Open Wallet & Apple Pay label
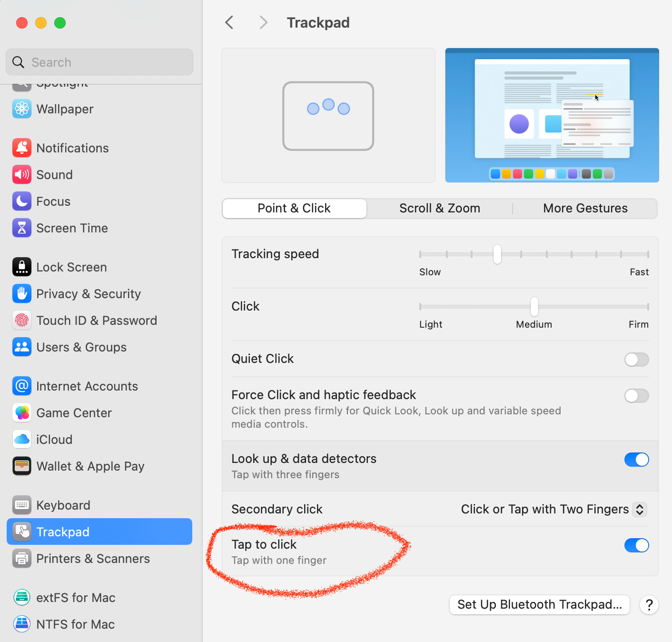This screenshot has width=672, height=642. click(x=90, y=466)
